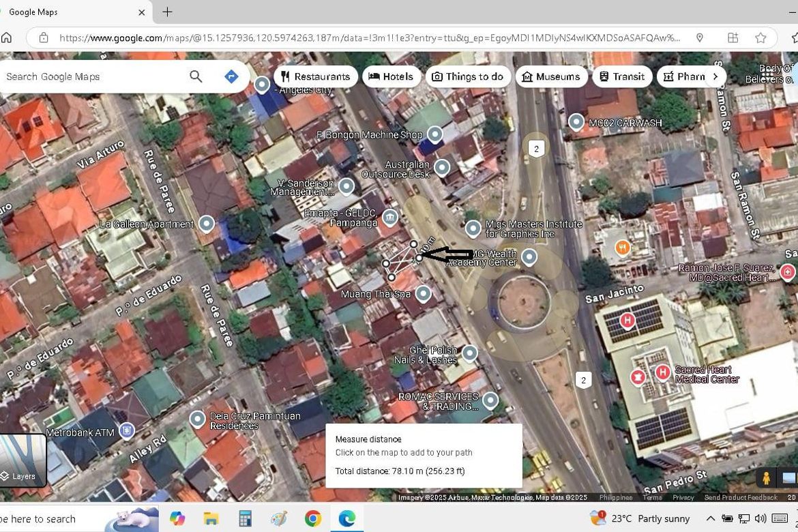
Task: Click the Sacred Heart Medical Center hospital marker
Action: point(662,372)
